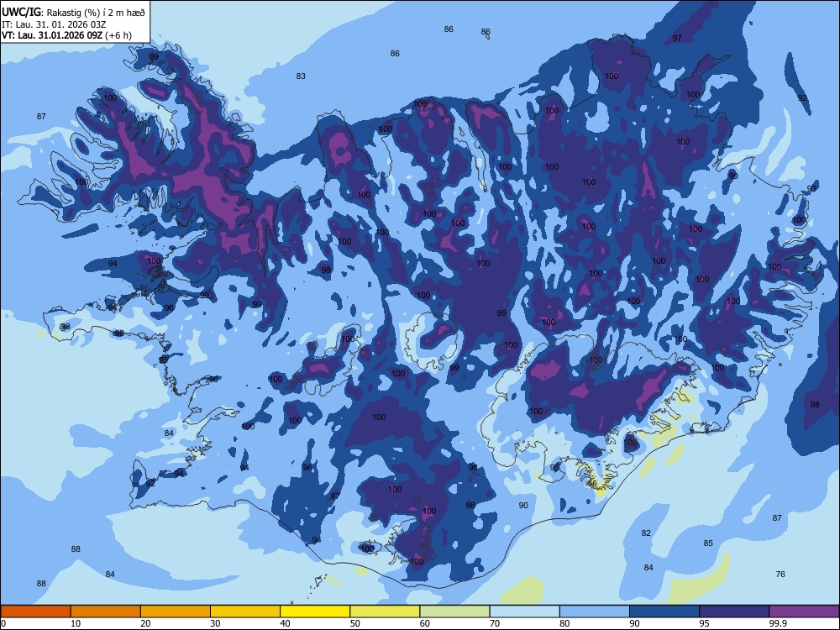
Task: Pick the bright yellow 40–50 legend swatch
Action: pos(315,612)
